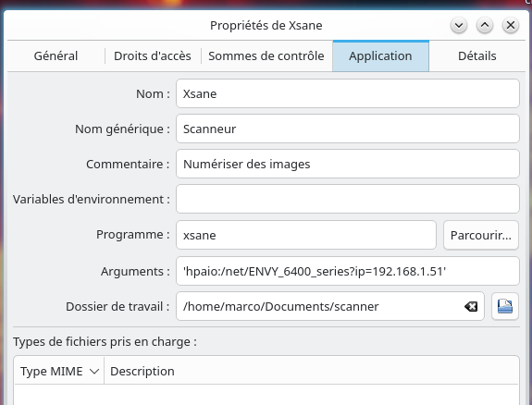532x405 pixels.
Task: Focus the Nom field containing Xsane
Action: point(348,93)
